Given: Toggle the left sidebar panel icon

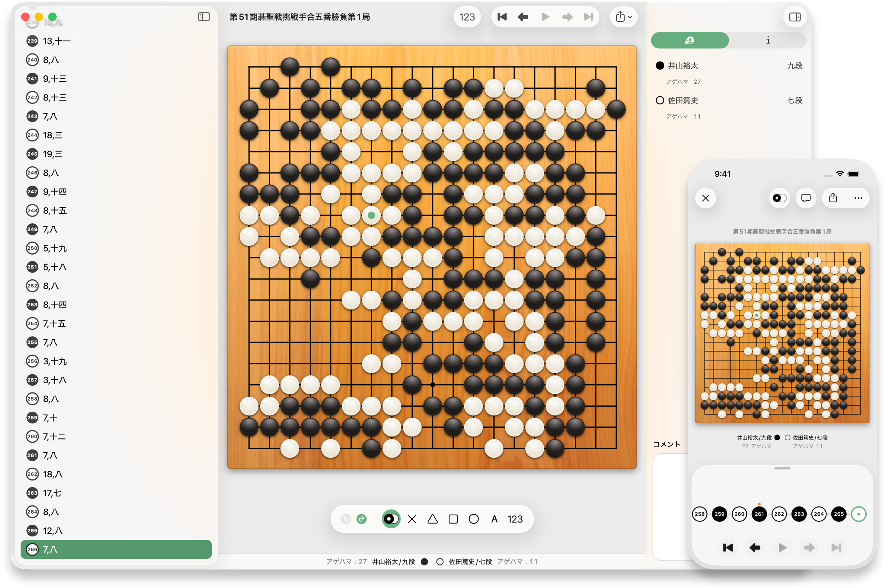Looking at the screenshot, I should coord(204,17).
